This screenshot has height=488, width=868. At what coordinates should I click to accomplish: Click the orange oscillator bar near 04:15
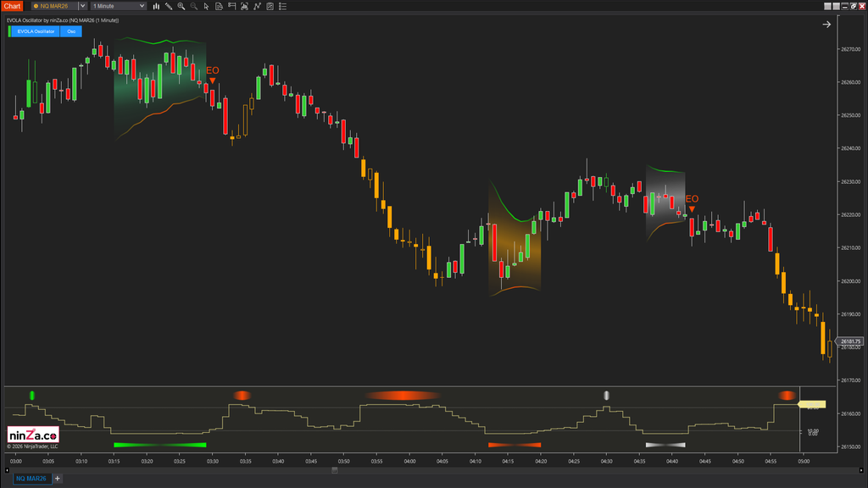[515, 445]
